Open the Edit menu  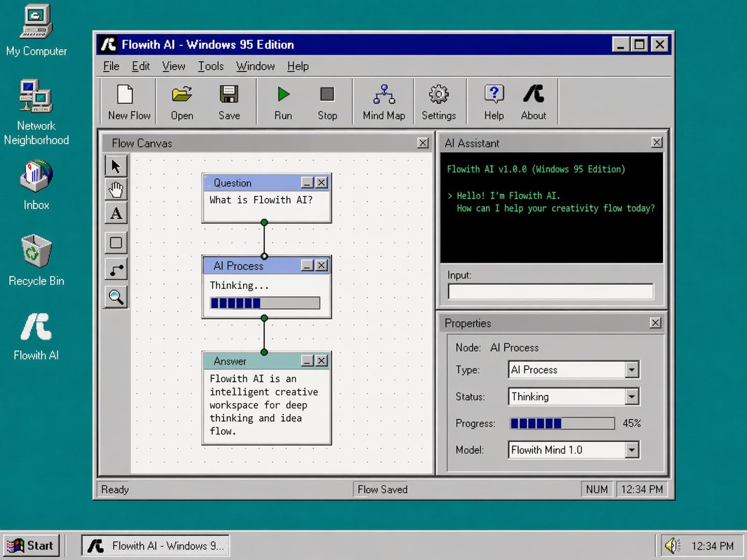click(x=141, y=66)
